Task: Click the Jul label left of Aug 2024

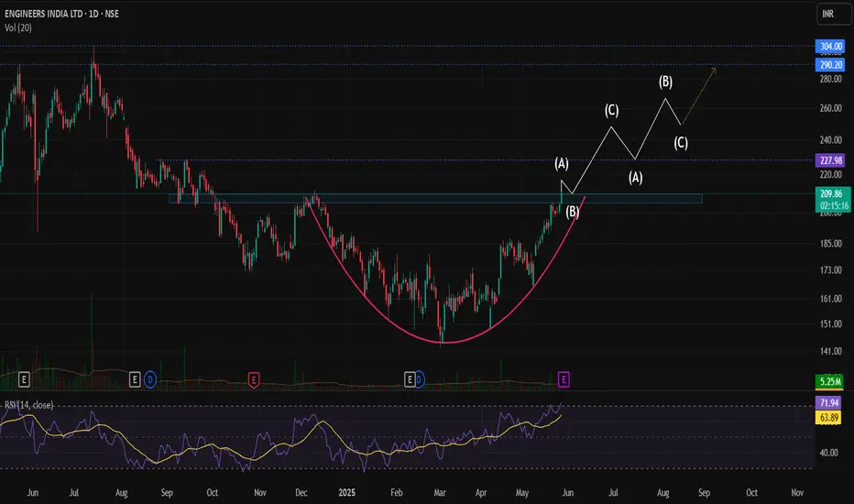Action: point(73,493)
